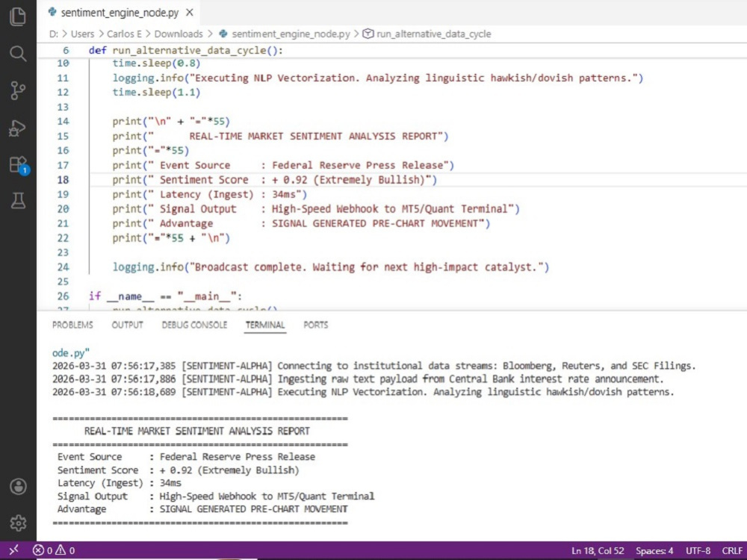Switch to the PORTS panel tab
This screenshot has width=747, height=560.
(315, 325)
